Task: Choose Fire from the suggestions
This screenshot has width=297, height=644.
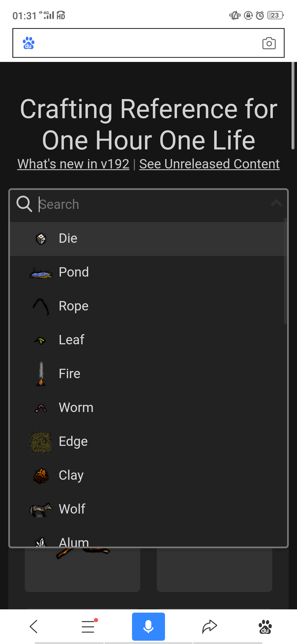Action: (x=147, y=374)
